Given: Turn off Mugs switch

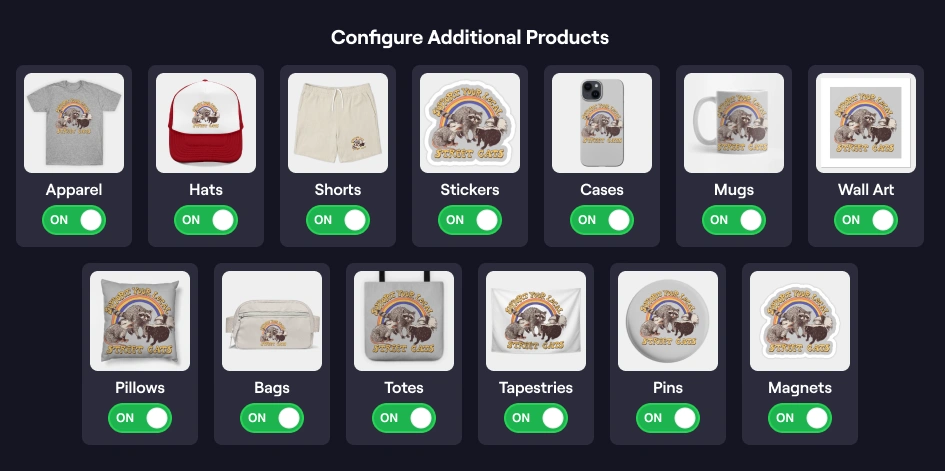Looking at the screenshot, I should [x=733, y=220].
